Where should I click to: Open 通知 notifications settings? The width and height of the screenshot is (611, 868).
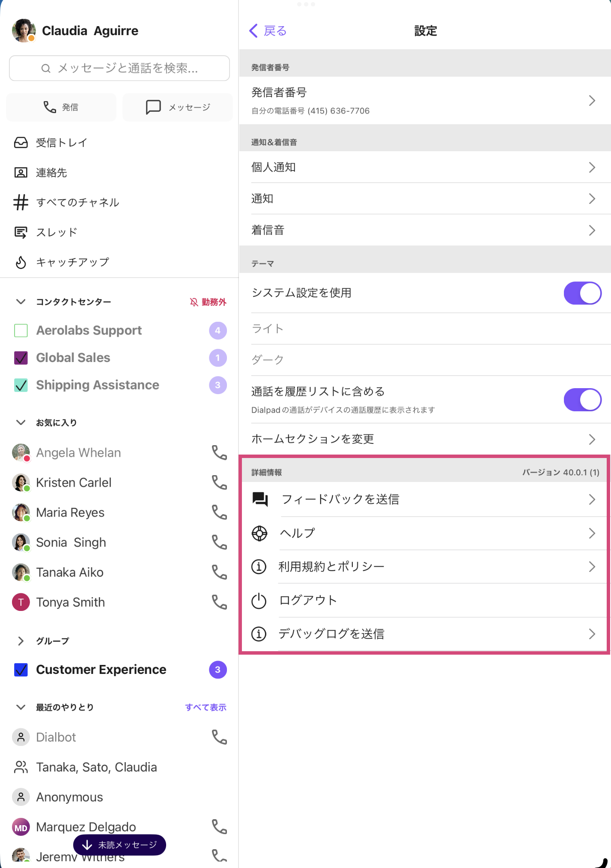click(x=425, y=199)
